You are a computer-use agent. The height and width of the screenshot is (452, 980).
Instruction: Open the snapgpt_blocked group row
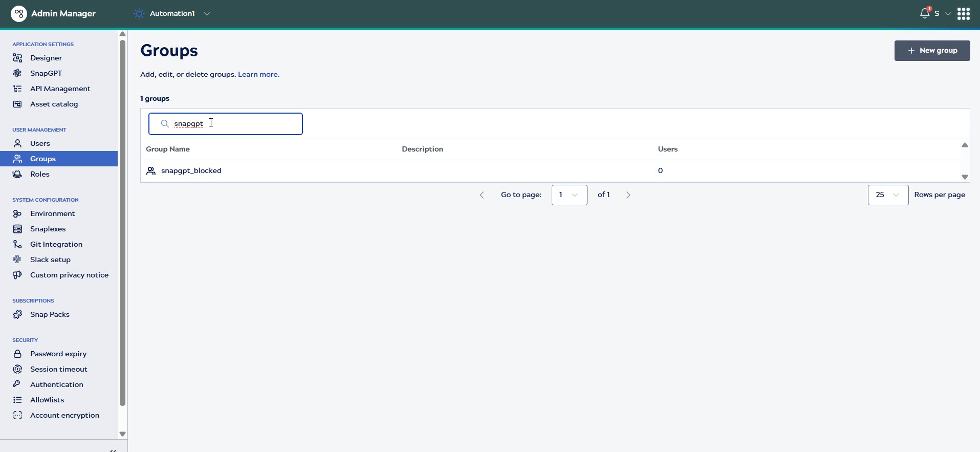point(550,171)
